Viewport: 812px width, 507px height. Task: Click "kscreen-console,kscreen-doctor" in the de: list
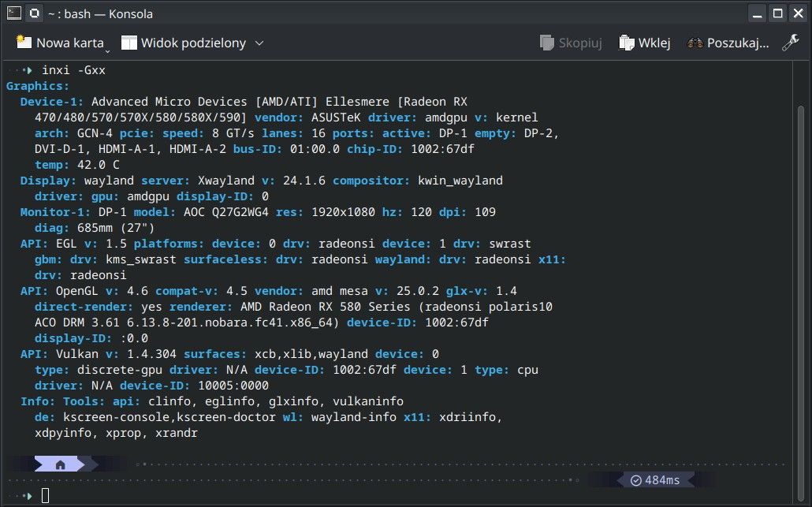169,417
